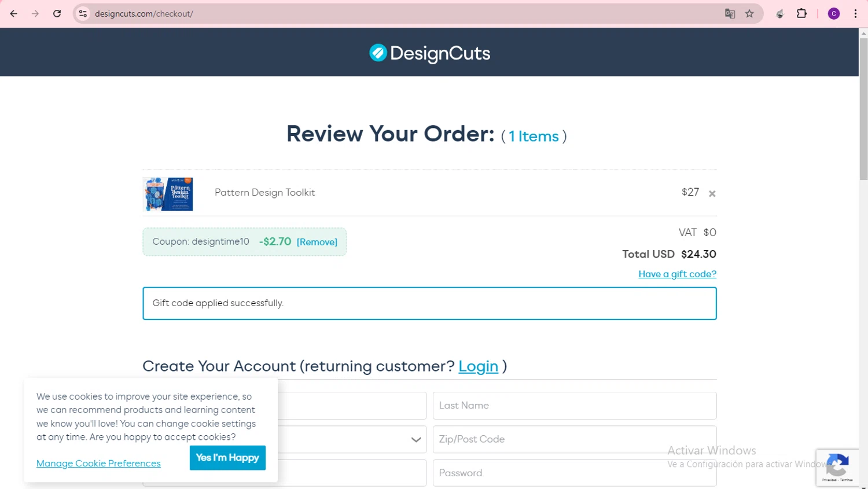Open the Chrome profile avatar
868x489 pixels.
(x=834, y=14)
